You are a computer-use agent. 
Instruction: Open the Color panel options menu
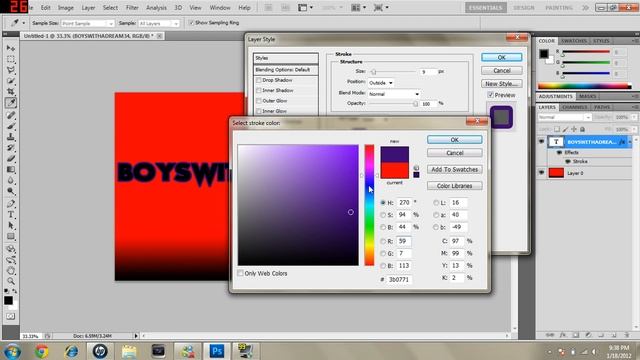point(635,41)
